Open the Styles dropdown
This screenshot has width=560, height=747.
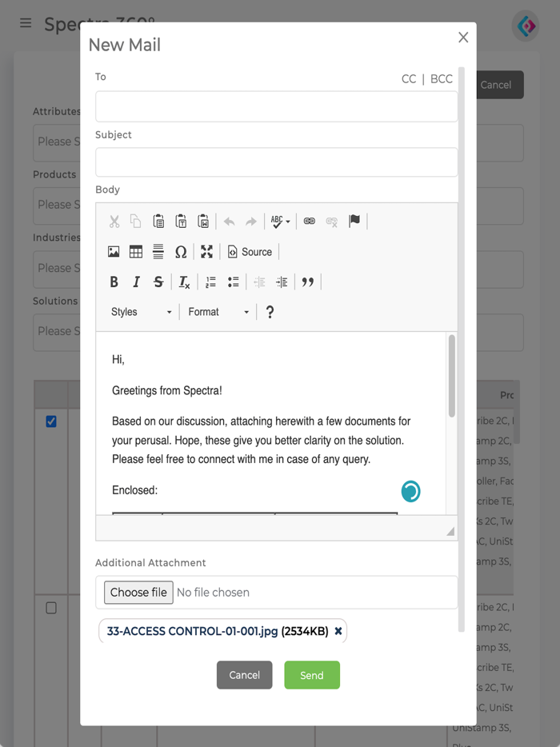pyautogui.click(x=141, y=312)
